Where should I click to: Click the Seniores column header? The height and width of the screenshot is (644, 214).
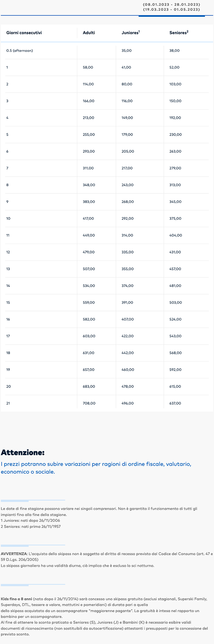pos(179,33)
